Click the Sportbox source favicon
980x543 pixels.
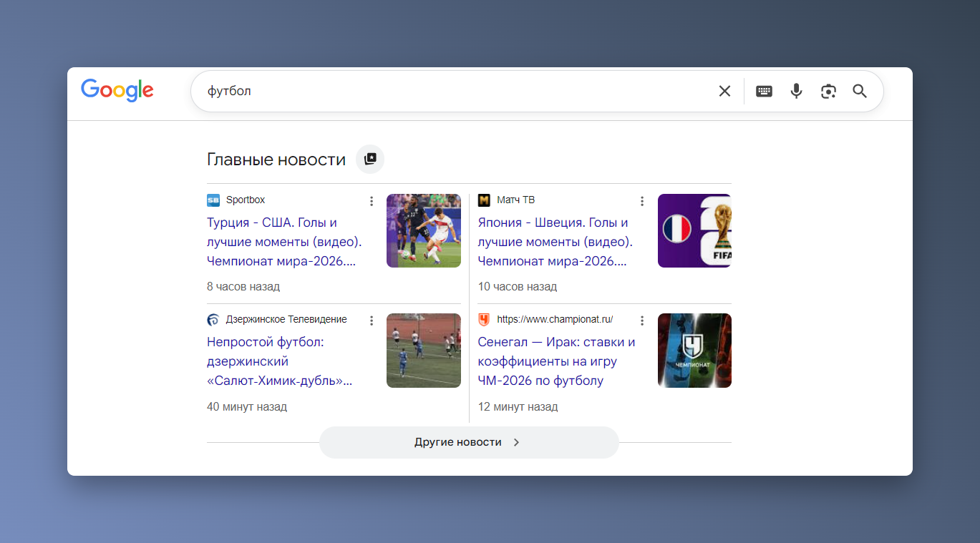(x=213, y=200)
